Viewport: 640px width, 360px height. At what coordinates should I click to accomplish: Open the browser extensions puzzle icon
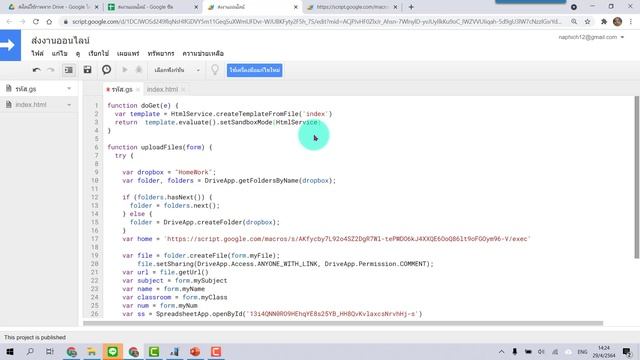tap(604, 22)
